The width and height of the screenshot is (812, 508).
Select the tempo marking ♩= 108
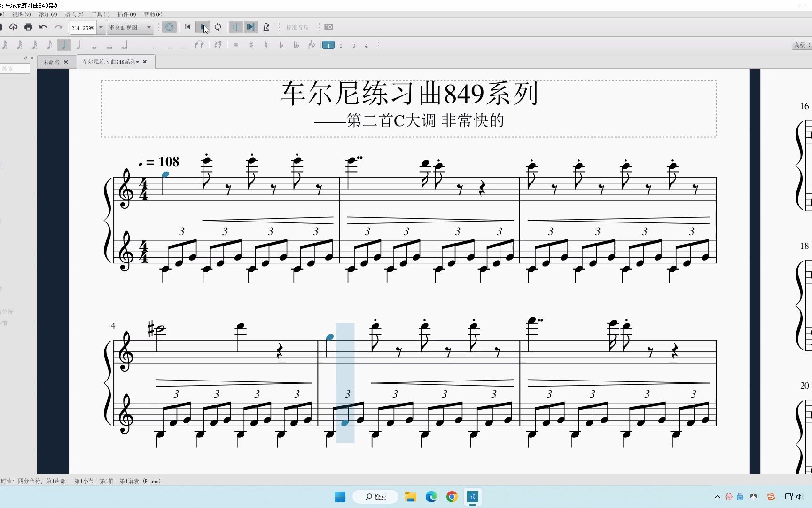(x=158, y=161)
